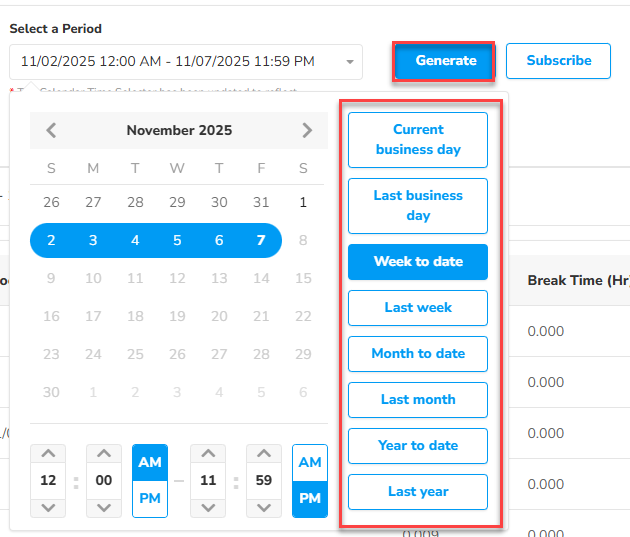The image size is (630, 537).
Task: Increase the start minutes value
Action: [104, 455]
